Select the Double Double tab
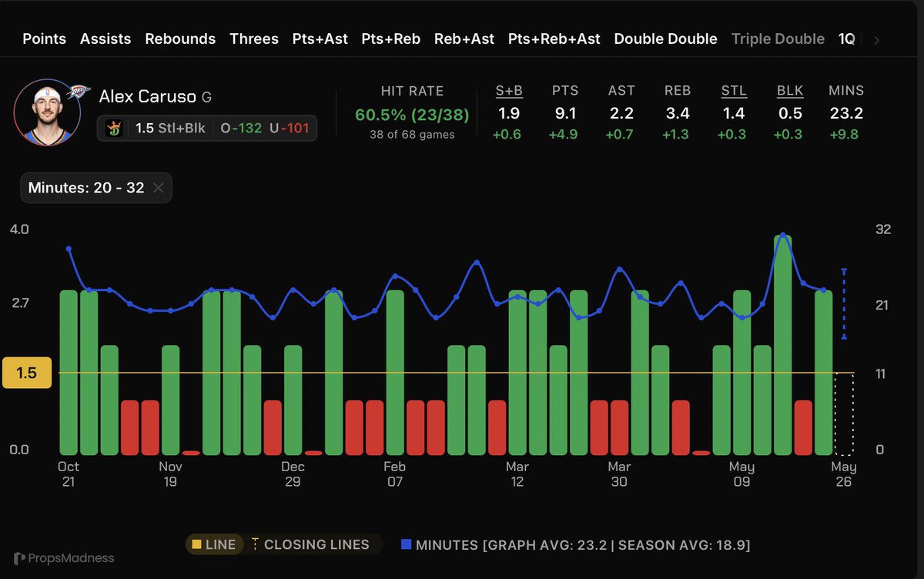Viewport: 924px width, 579px height. point(665,38)
